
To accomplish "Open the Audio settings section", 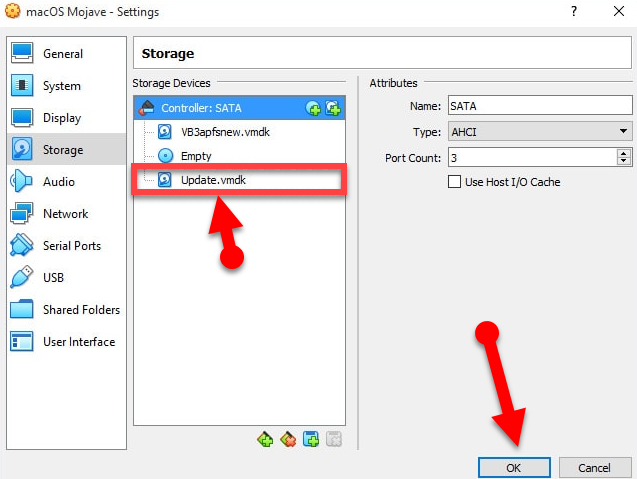I will tap(58, 182).
